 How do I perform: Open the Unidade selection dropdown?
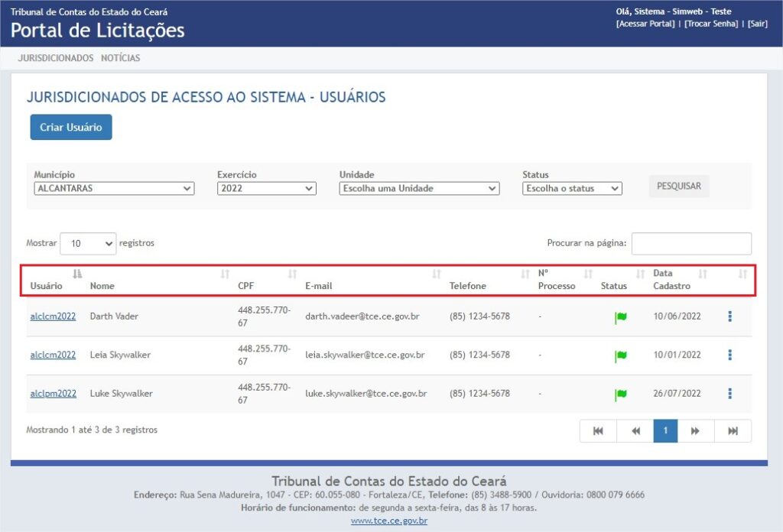[419, 189]
